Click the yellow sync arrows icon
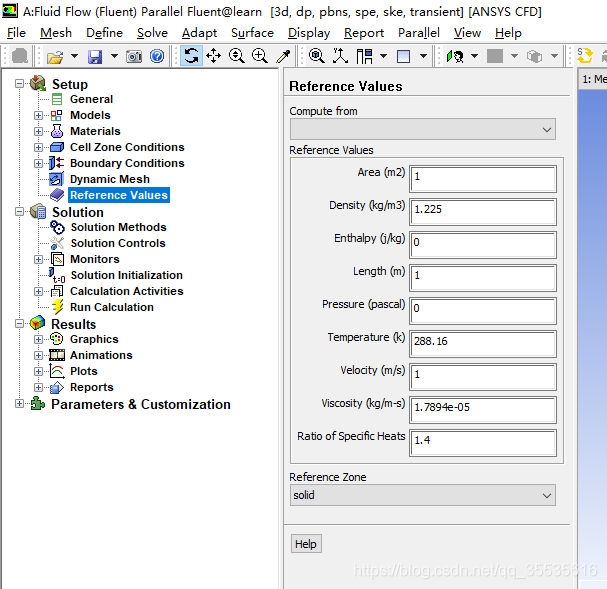Screen dimensions: 607x589 coord(585,56)
